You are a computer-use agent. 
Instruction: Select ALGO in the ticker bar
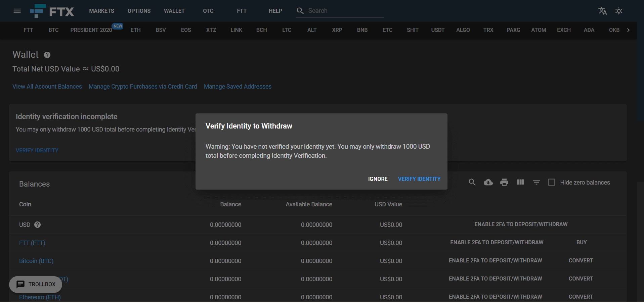point(463,30)
